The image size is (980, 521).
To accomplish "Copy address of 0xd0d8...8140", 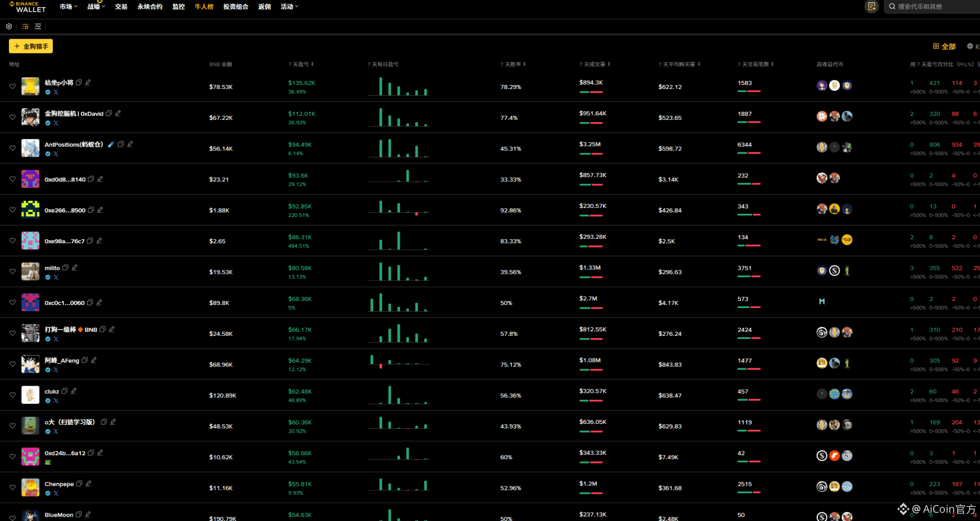I will tap(91, 179).
